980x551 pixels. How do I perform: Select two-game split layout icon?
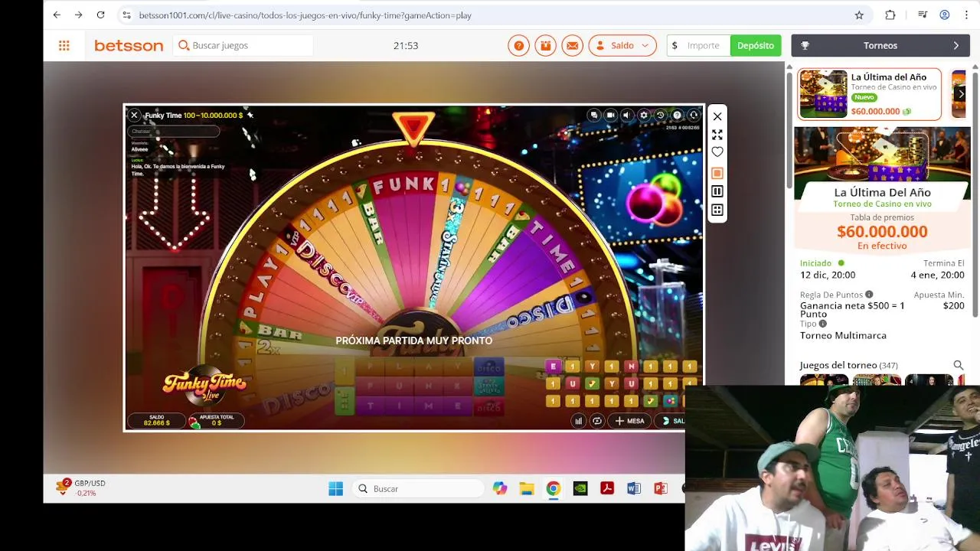[x=717, y=191]
